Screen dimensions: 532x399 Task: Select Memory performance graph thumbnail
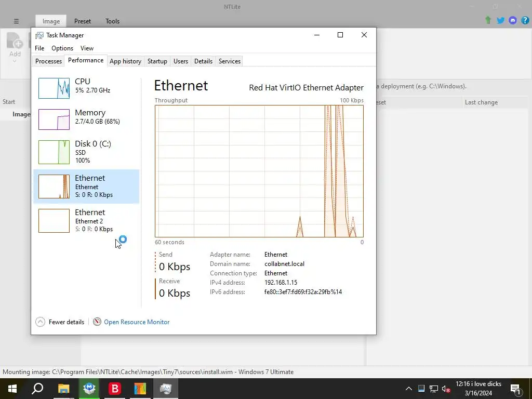[x=54, y=119]
